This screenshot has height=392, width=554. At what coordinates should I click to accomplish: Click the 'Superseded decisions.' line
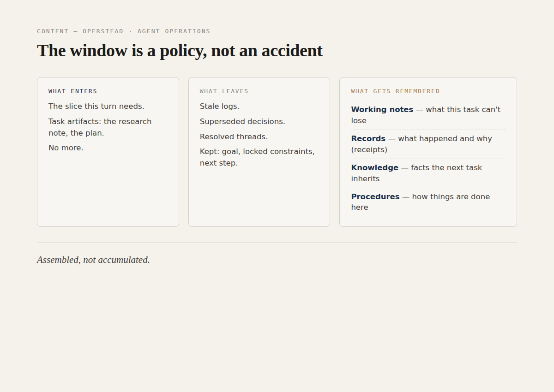[x=242, y=122]
